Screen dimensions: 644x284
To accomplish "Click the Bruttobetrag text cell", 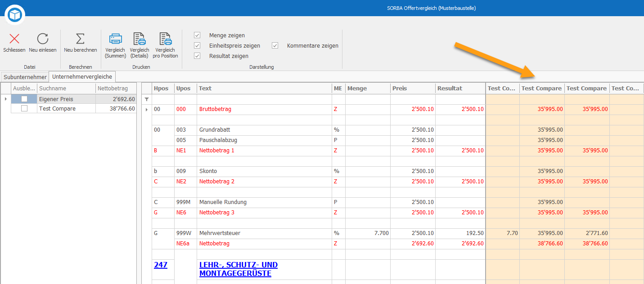I will [x=264, y=109].
